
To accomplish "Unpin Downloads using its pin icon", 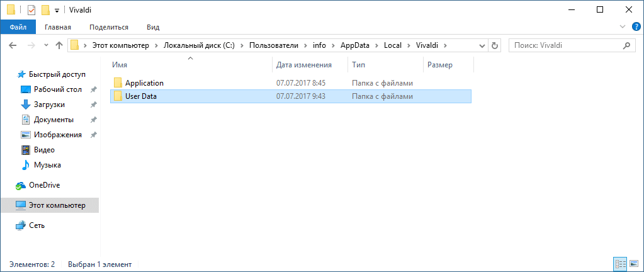I will pyautogui.click(x=94, y=105).
